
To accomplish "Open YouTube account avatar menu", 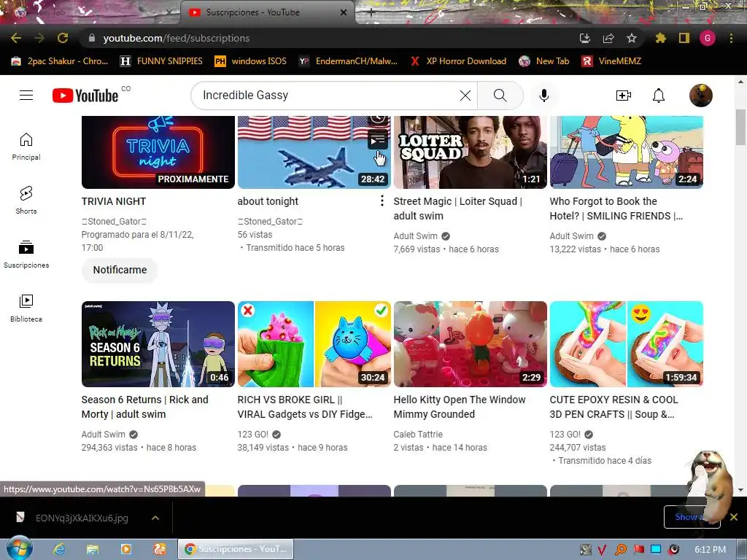I will click(x=701, y=96).
